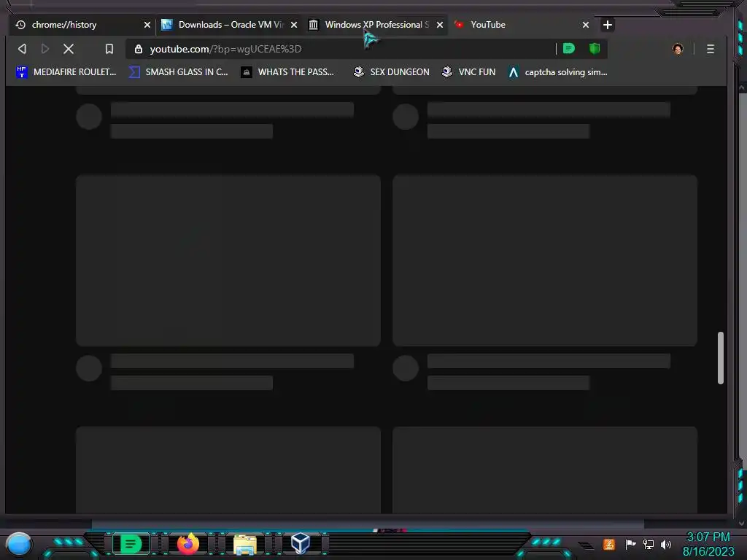Open the volume speaker tray icon
This screenshot has width=747, height=560.
coord(666,544)
